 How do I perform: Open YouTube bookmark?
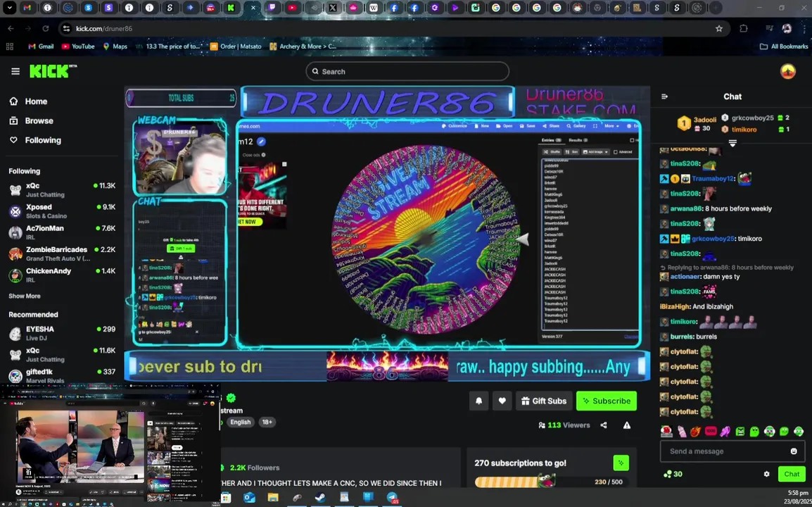[x=78, y=46]
